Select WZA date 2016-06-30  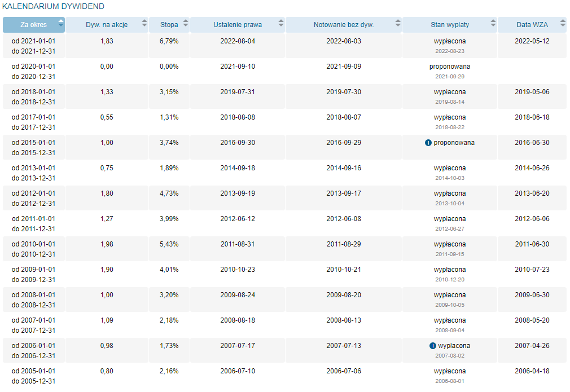pyautogui.click(x=532, y=143)
